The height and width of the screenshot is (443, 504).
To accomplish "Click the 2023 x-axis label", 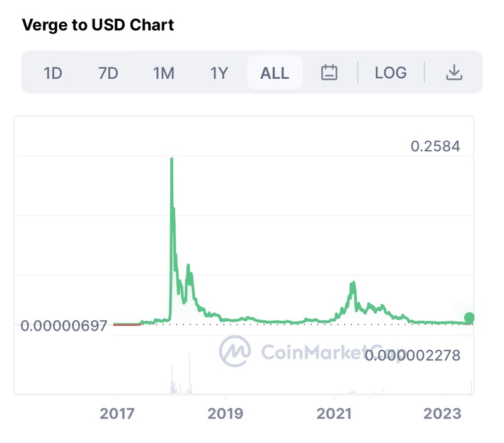I will pyautogui.click(x=443, y=414).
